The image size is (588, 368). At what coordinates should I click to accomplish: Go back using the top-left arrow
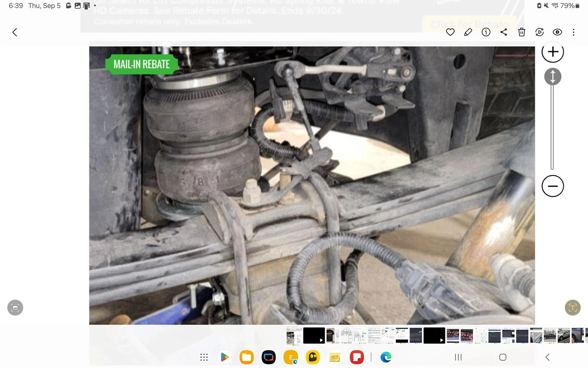point(15,32)
